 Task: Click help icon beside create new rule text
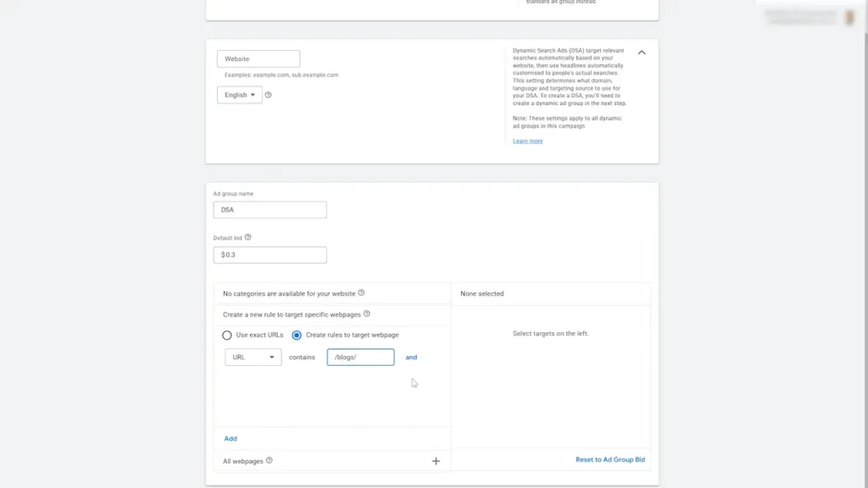coord(366,313)
